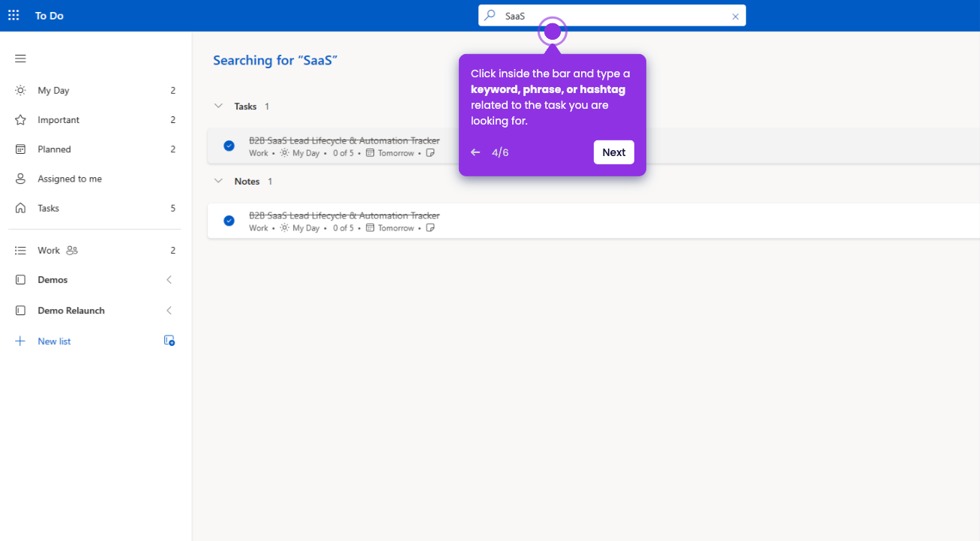Click Demo Relaunch group label
This screenshot has width=980, height=541.
pos(71,311)
